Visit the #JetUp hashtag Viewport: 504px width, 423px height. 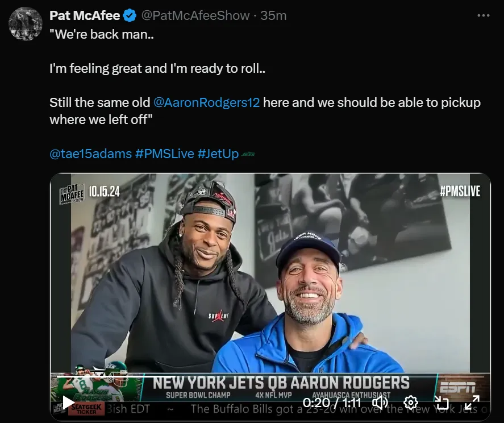tap(218, 154)
